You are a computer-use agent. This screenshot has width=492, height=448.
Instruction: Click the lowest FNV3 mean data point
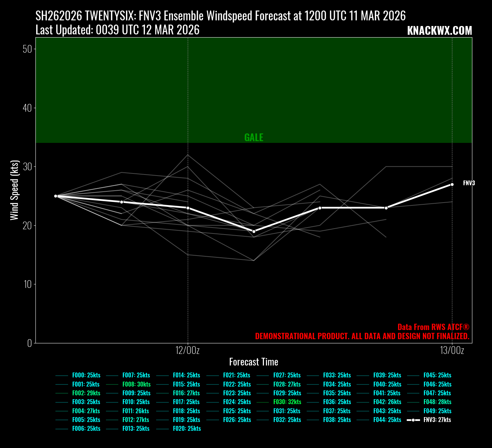[254, 231]
